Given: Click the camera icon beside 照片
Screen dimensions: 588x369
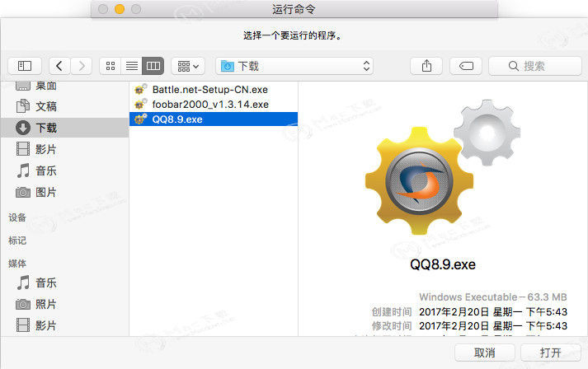Looking at the screenshot, I should 23,304.
